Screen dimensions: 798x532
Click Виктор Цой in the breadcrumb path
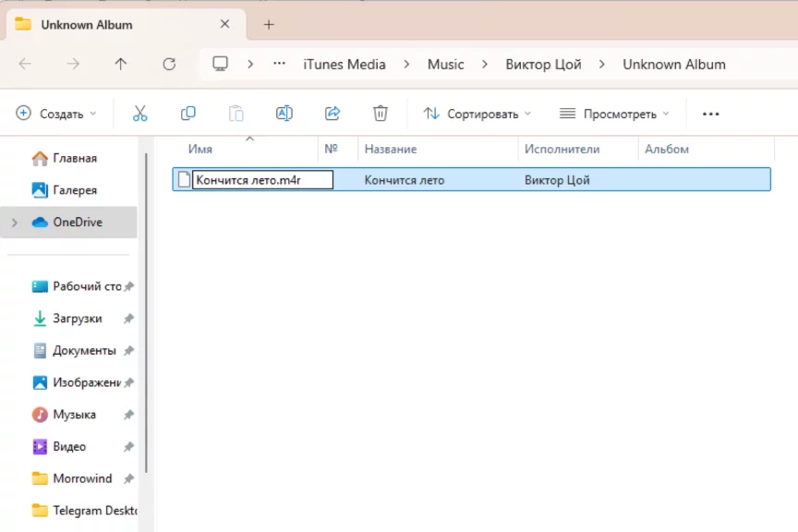coord(544,64)
